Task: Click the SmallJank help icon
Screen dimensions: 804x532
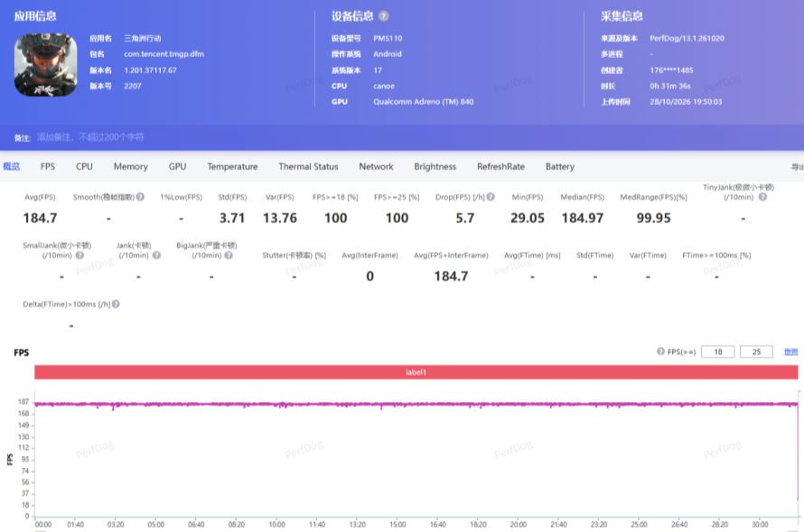Action: [79, 256]
